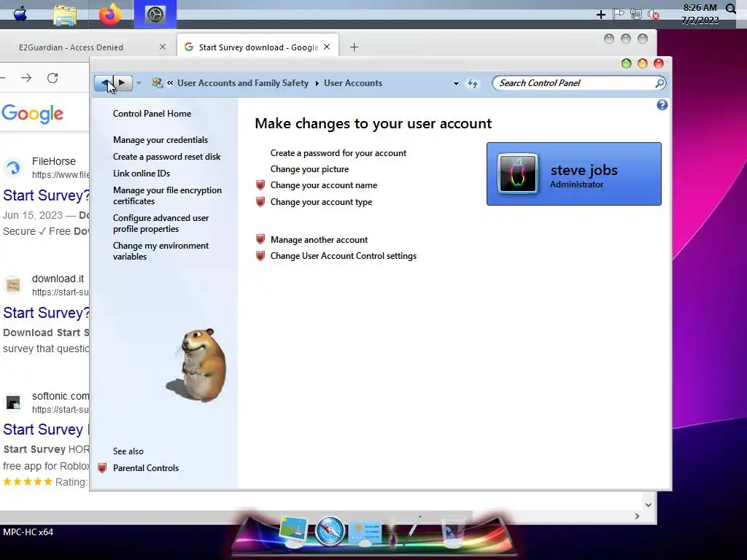Click the User Accounts and Family Safety breadcrumb
The image size is (747, 560).
click(243, 83)
